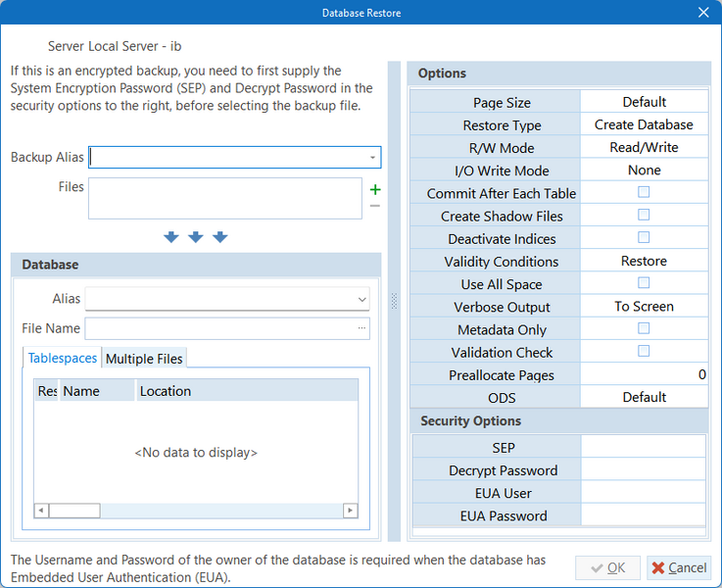Viewport: 722px width, 588px height.
Task: Open File Name browse ellipsis button
Action: 361,328
